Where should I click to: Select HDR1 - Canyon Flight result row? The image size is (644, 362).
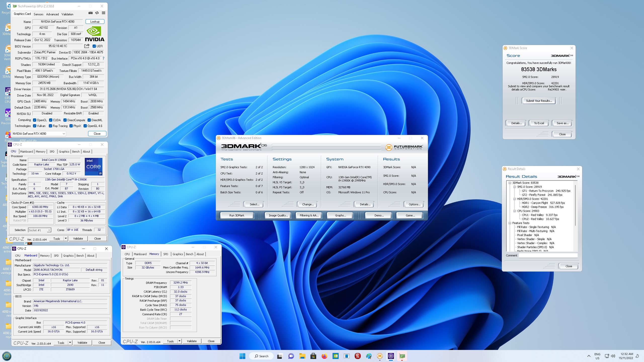(x=543, y=203)
